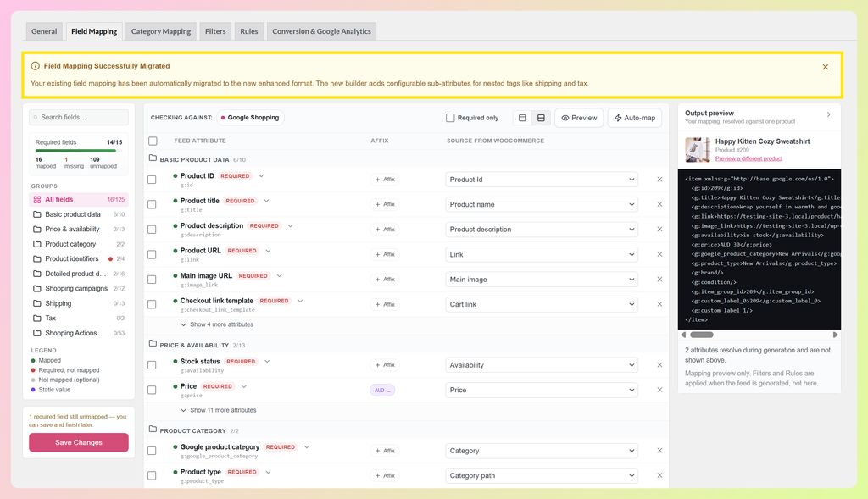This screenshot has height=499, width=868.
Task: Remove the Product description mapping row
Action: [x=659, y=229]
